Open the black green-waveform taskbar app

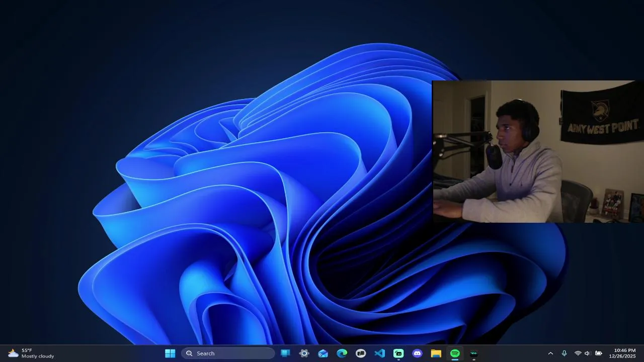[474, 353]
